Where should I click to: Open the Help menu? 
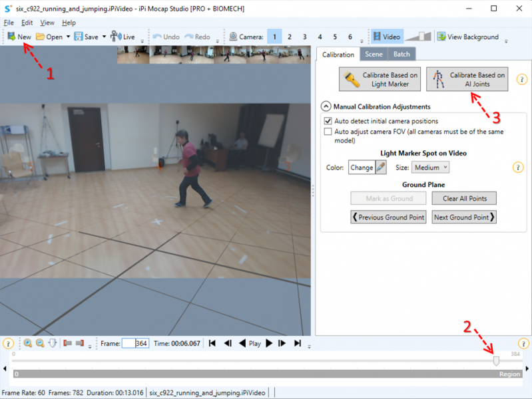[69, 23]
